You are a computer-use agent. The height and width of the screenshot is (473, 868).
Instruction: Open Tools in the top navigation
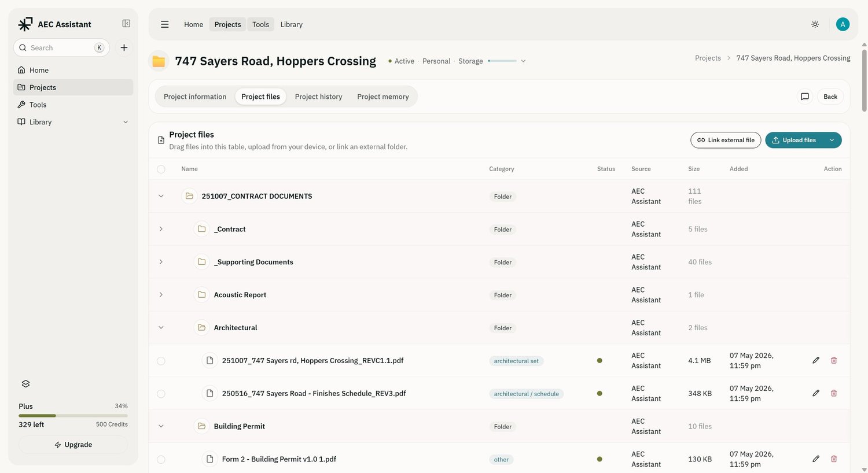coord(260,24)
